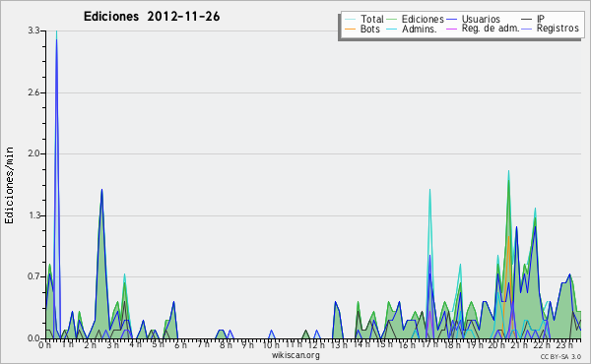Click the orange Bots peak near 20 h
The height and width of the screenshot is (364, 591).
point(509,237)
